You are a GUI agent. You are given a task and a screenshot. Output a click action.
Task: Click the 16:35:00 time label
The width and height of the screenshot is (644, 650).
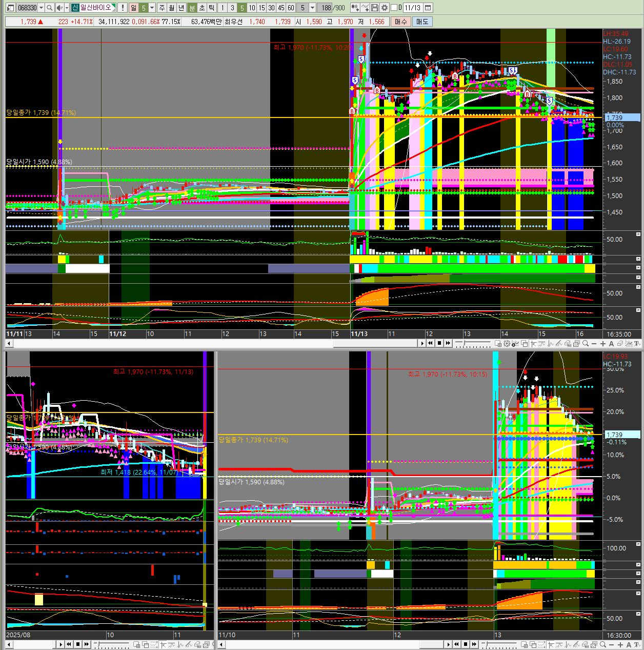point(619,333)
